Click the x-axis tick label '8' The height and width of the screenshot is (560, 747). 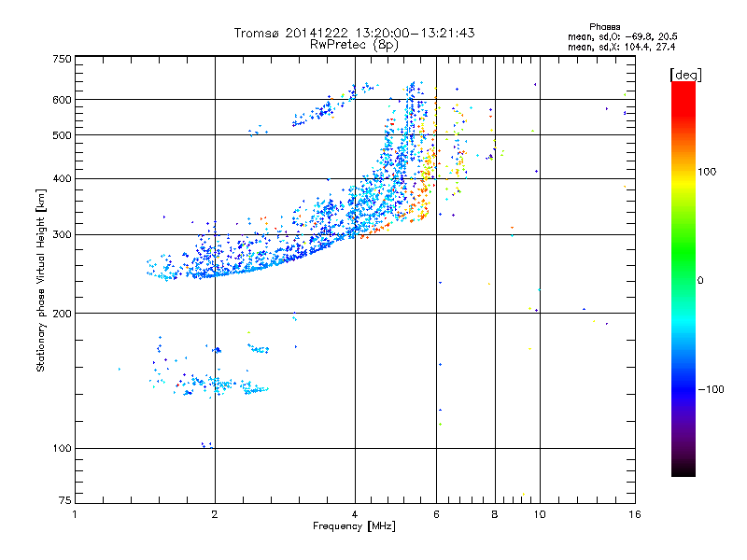[x=495, y=514]
